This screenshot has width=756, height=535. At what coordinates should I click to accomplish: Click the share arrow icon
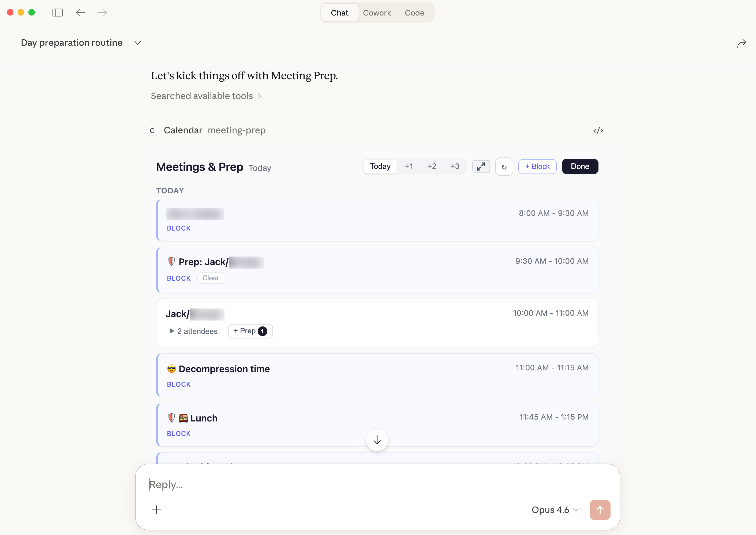click(742, 43)
